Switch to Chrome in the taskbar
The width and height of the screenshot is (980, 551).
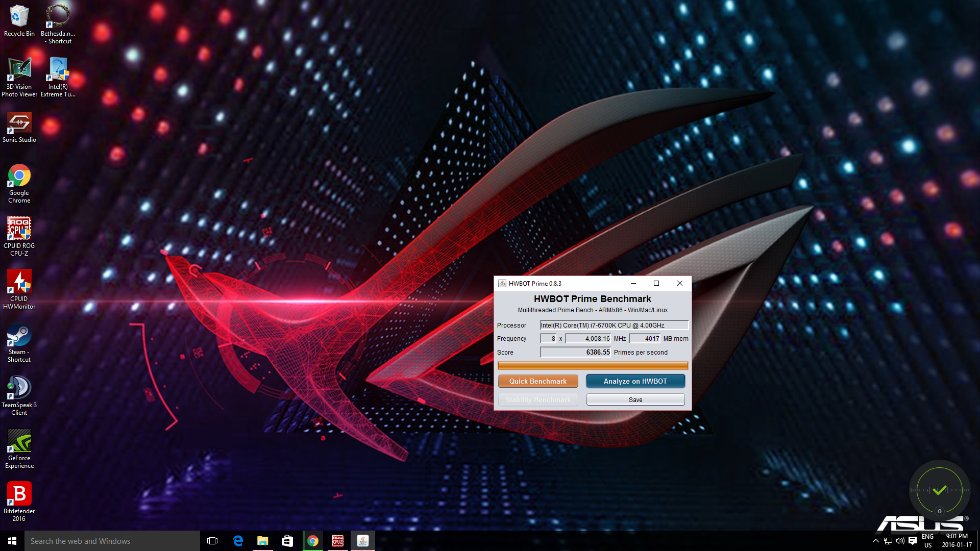(313, 541)
